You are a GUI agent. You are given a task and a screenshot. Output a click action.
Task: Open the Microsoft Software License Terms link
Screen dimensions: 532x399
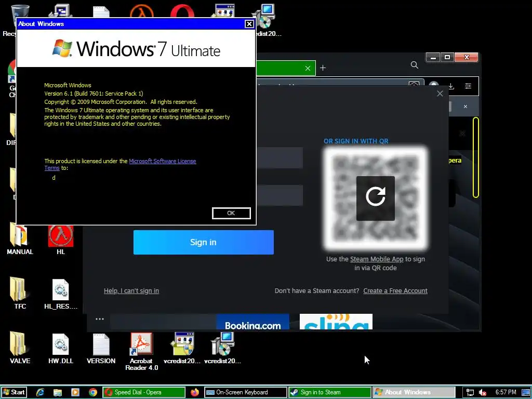point(120,164)
